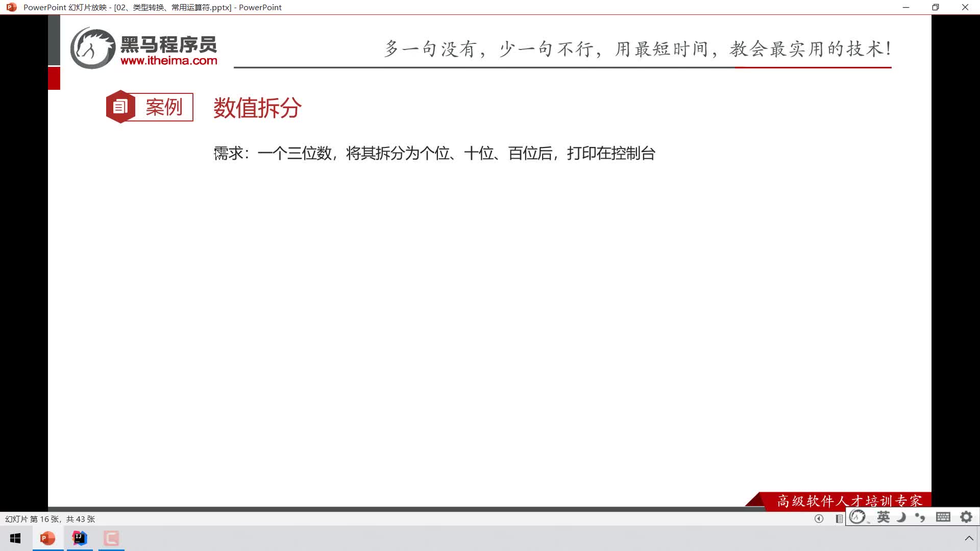Close the PowerPoint slideshow window
The width and height of the screenshot is (980, 551).
point(965,7)
